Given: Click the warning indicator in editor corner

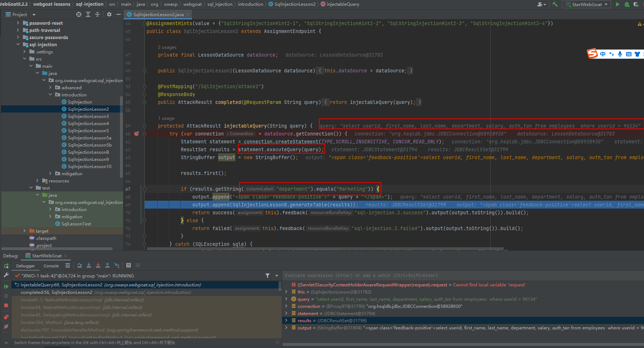Looking at the screenshot, I should tap(640, 24).
